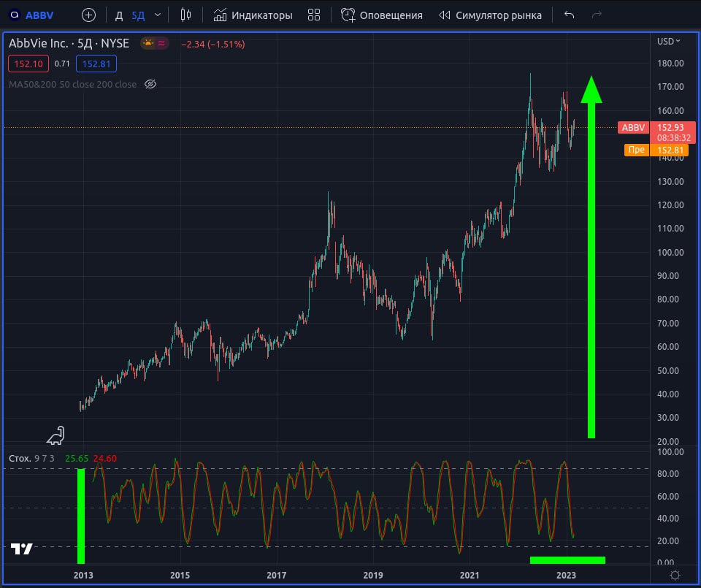Redo the chart action
The image size is (701, 588).
click(597, 15)
